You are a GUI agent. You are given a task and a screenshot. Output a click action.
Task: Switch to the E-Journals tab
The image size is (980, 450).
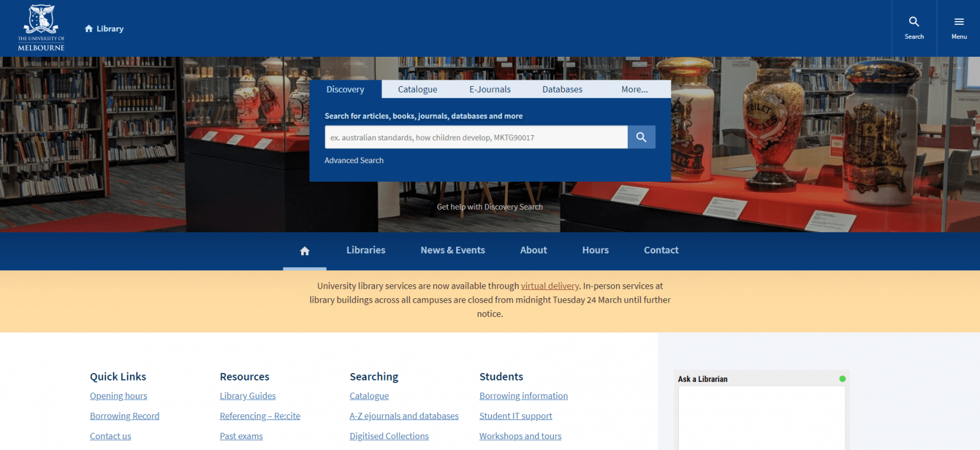(x=489, y=89)
